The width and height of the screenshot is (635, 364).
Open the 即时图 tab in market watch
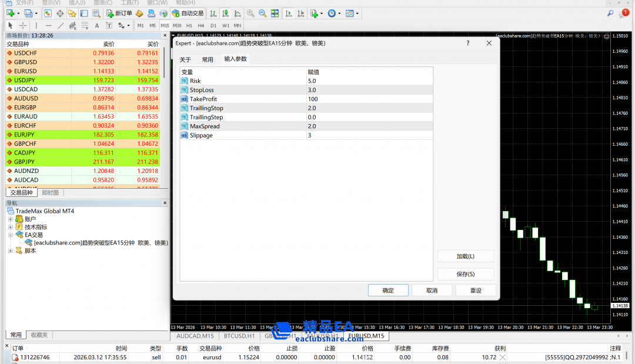[51, 192]
